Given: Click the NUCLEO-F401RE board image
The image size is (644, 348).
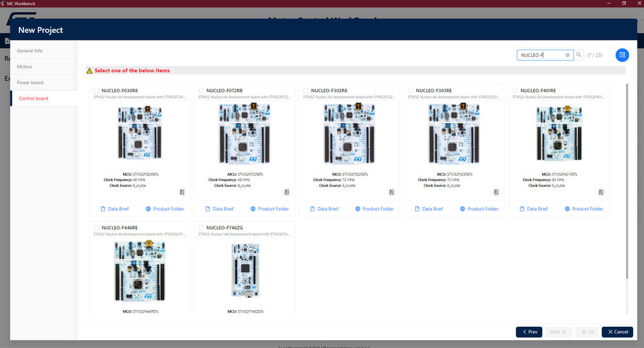Looking at the screenshot, I should tap(559, 133).
